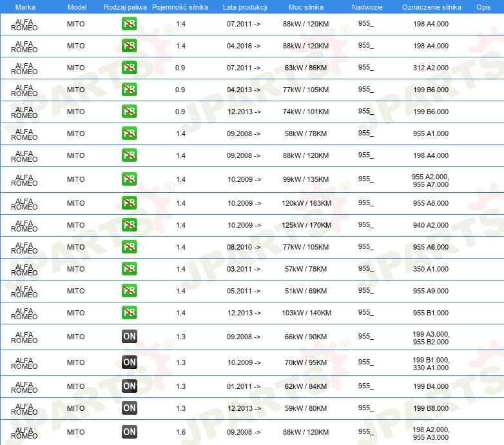Click 955_ body in the 940 A2.000 row
Screen dimensions: 504x445
pos(366,224)
